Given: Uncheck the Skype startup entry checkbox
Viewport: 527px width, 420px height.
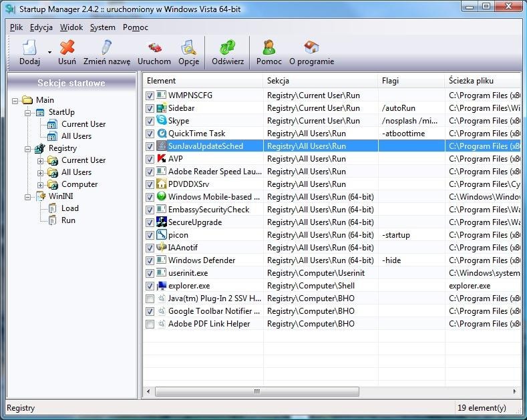Looking at the screenshot, I should 150,121.
